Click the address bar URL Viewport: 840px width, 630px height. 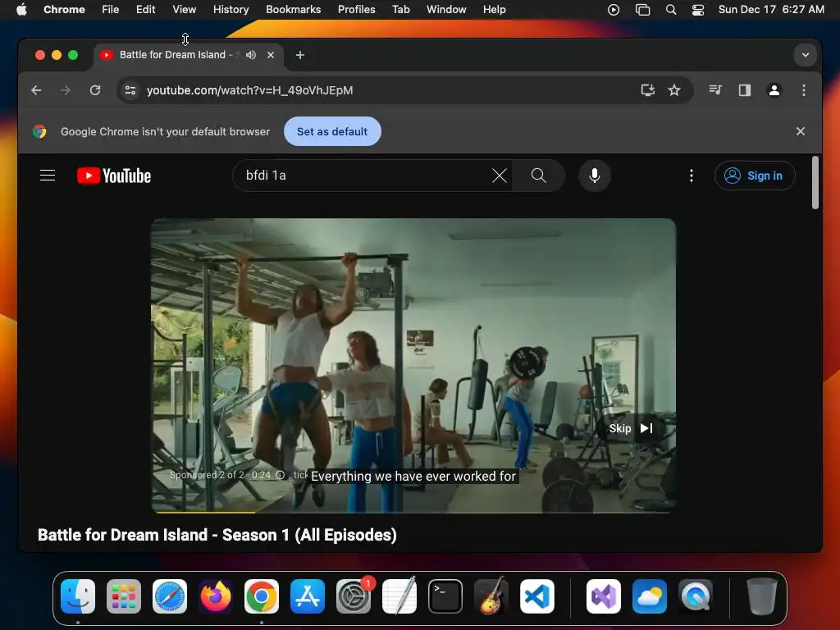[249, 90]
